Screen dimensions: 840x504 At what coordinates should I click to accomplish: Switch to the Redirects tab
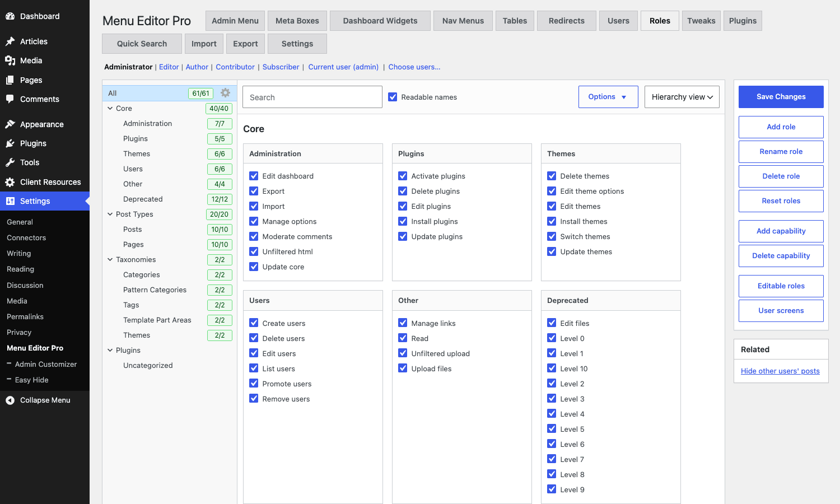567,21
